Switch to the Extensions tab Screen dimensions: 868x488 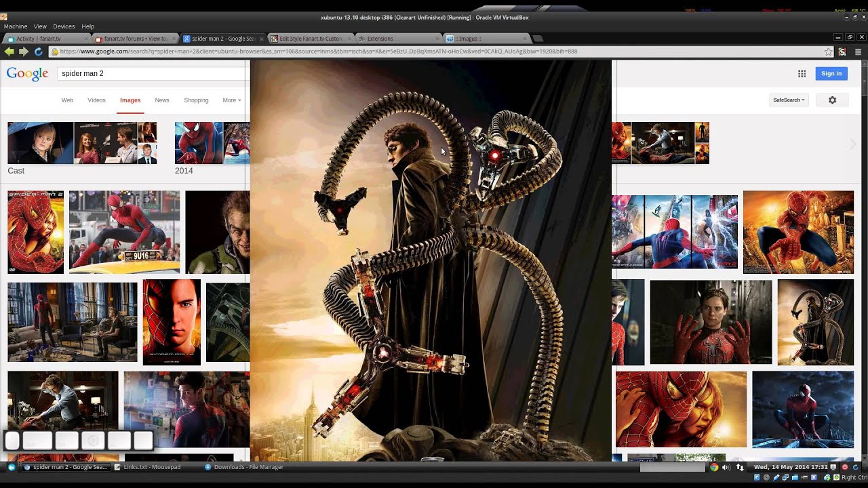397,39
